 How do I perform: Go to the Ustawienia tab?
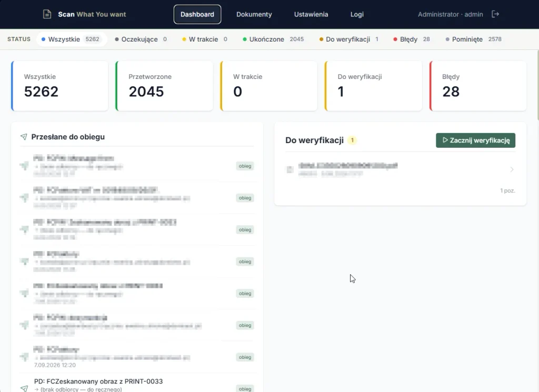[x=311, y=14]
